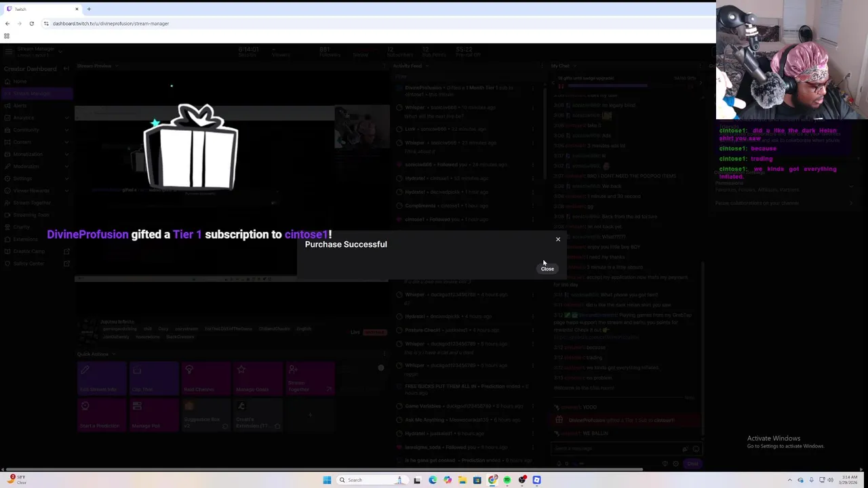Open Google Chrome from the taskbar
Screen dimensions: 868x488
pos(492,480)
